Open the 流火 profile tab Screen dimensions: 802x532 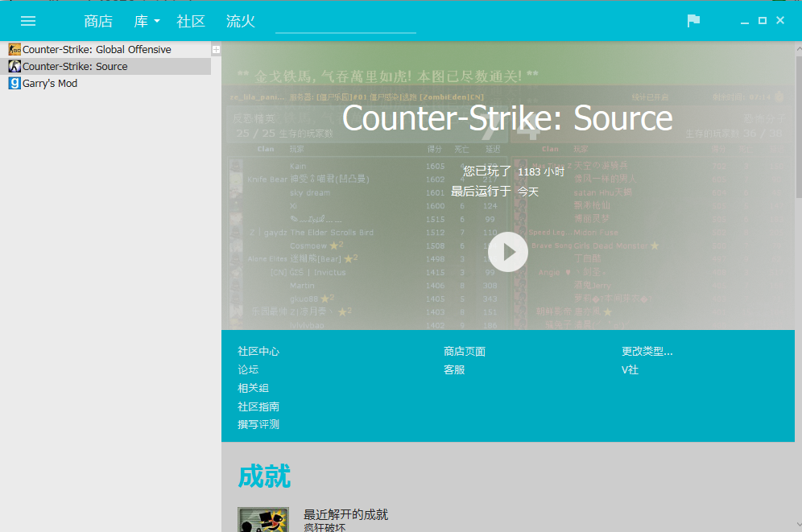241,21
